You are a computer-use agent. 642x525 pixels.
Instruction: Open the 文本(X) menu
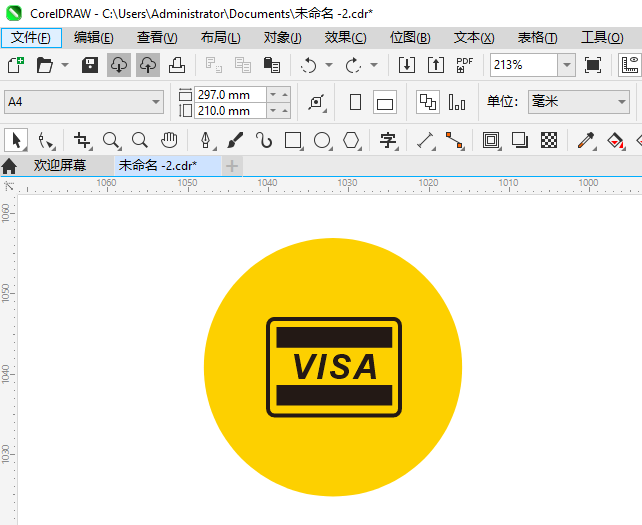click(x=474, y=38)
